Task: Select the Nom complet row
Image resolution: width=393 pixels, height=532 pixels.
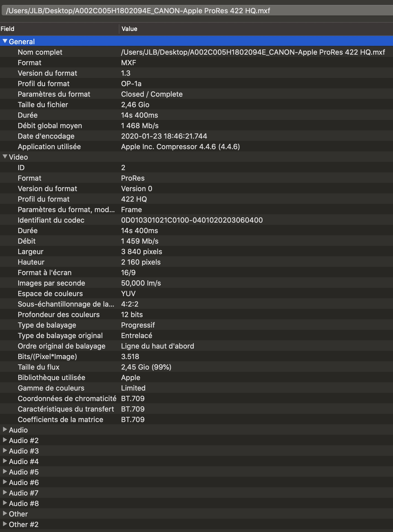Action: click(x=196, y=52)
